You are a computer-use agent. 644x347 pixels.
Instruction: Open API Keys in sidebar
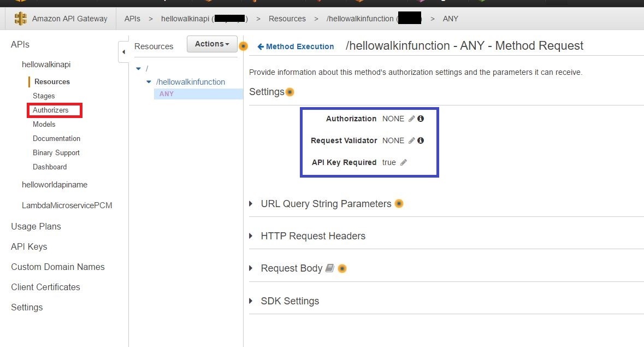click(29, 247)
